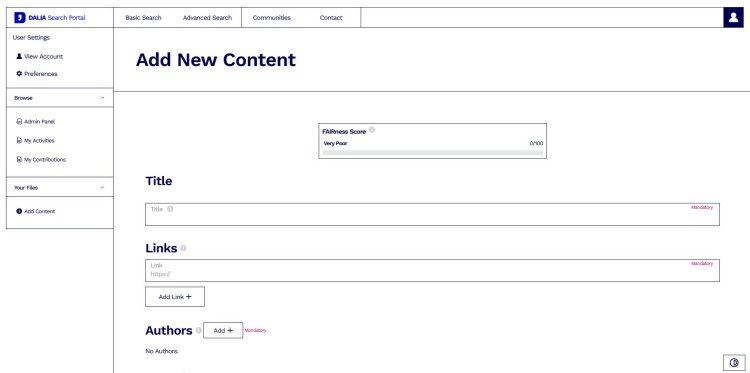
Task: Click the 'No Authors.' text
Action: click(x=162, y=351)
